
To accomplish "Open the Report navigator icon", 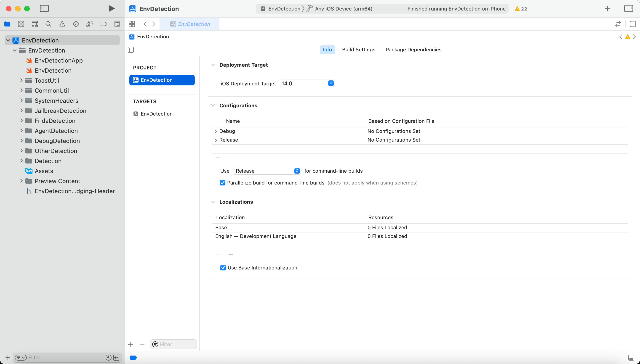I will click(117, 24).
